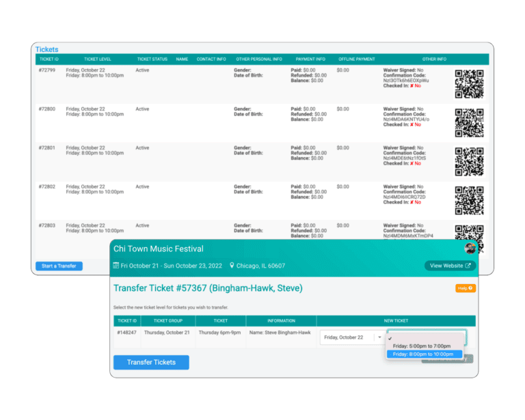This screenshot has height=420, width=525.
Task: Click the QR code for ticket #72801
Action: tap(469, 162)
